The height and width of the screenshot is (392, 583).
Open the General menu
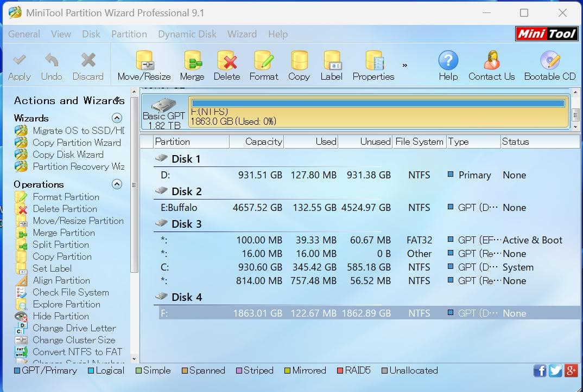point(24,34)
